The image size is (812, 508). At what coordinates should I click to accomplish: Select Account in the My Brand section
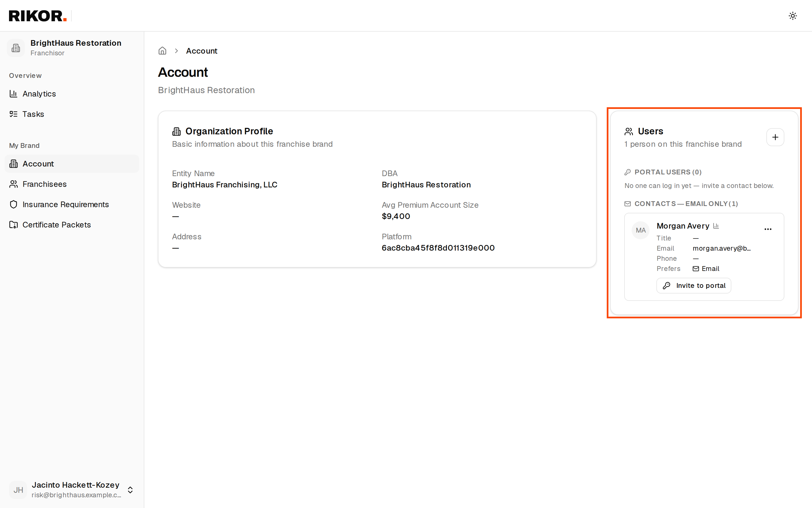(72, 164)
